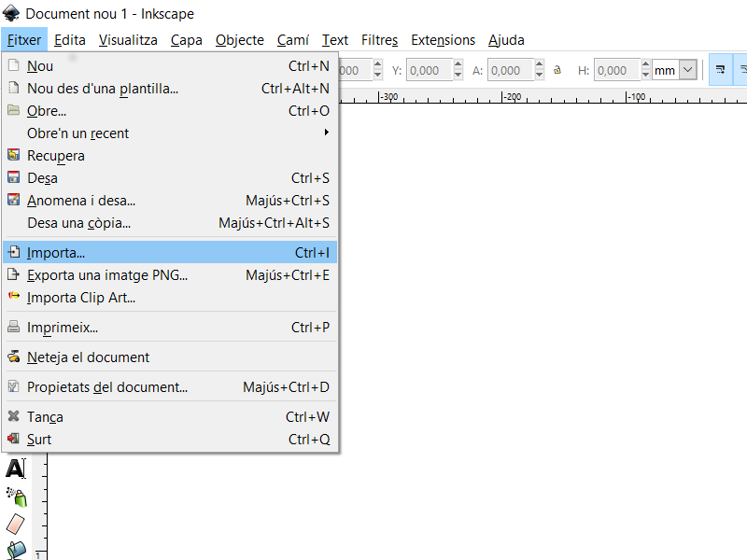Choose Tanca menu entry

(x=170, y=417)
